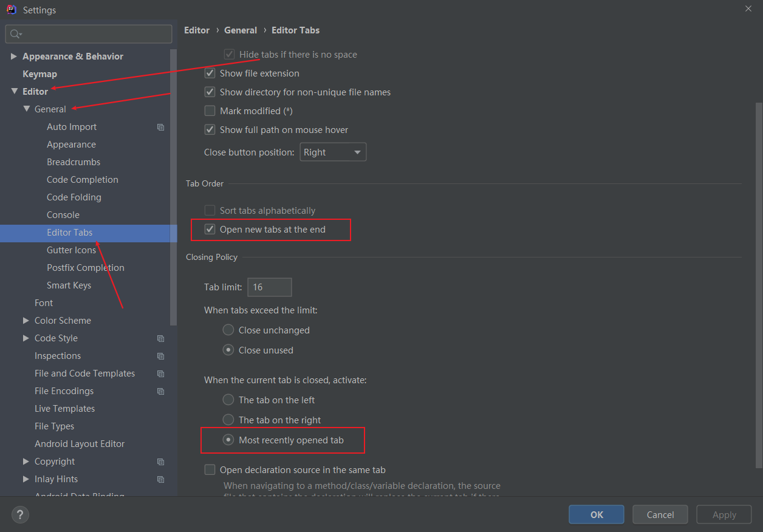Screen dimensions: 763x532
Task: Click the settings tree vertical scrollbar
Action: [174, 187]
